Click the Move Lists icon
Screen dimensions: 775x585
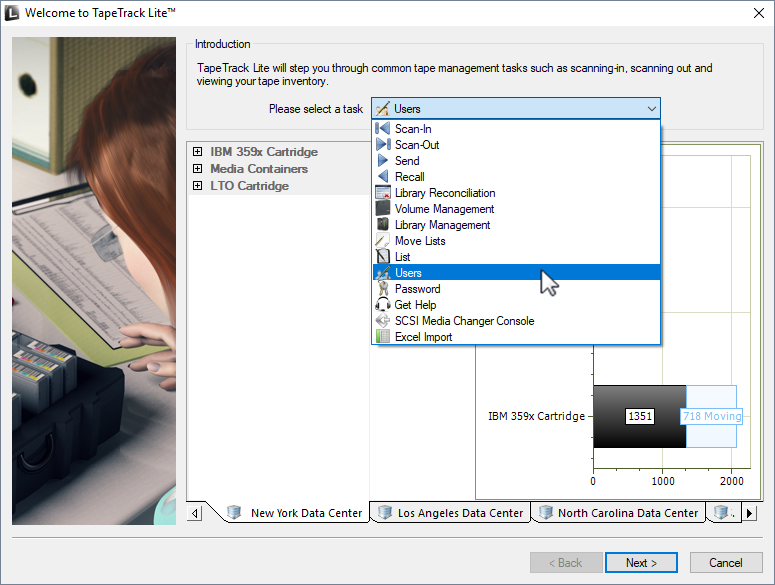point(383,241)
